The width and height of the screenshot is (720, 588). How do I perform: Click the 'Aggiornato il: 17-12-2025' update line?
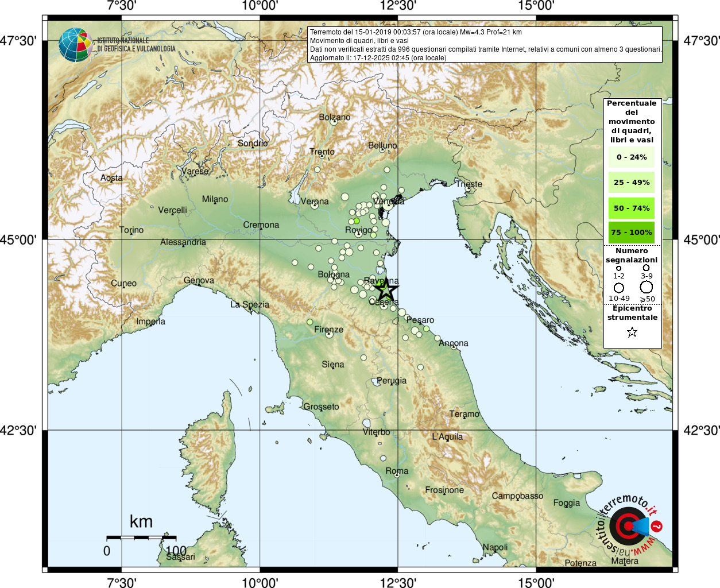[378, 57]
